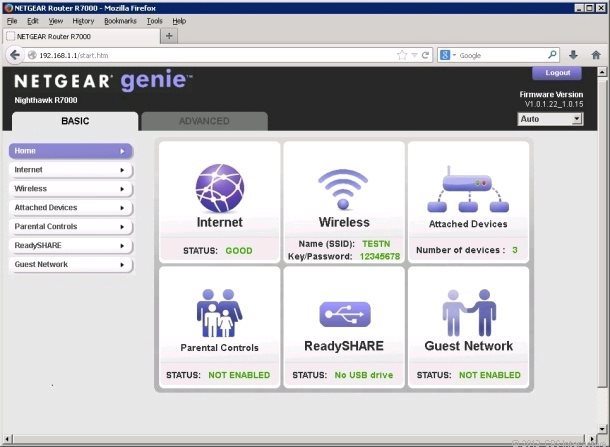This screenshot has height=447, width=610.
Task: Open the Internet globe icon tile
Action: point(220,188)
